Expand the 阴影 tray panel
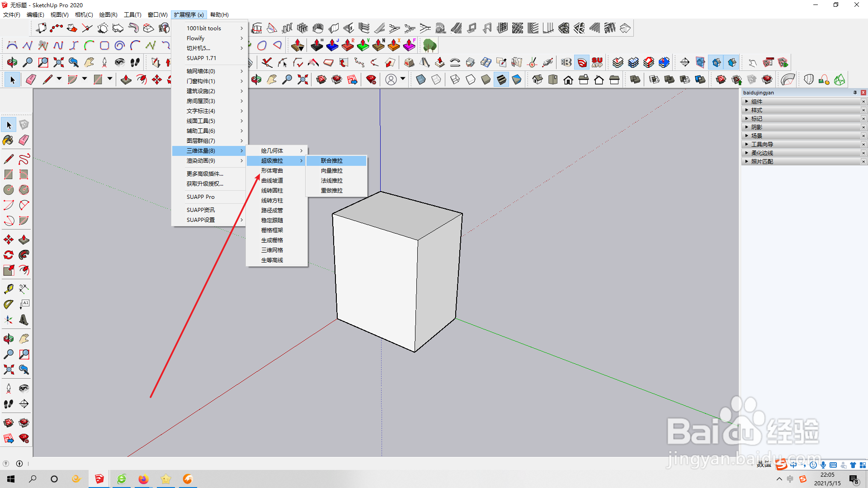Image resolution: width=868 pixels, height=488 pixels. pyautogui.click(x=756, y=127)
